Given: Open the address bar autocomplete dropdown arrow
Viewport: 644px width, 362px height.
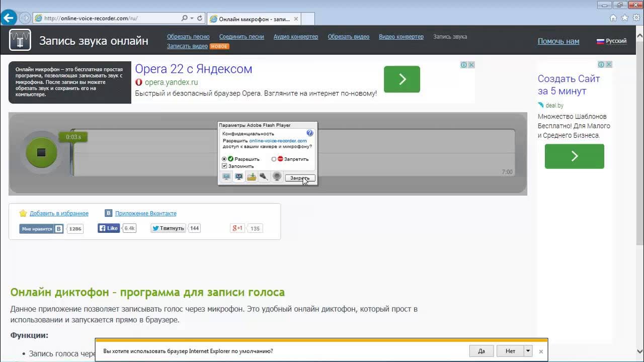Looking at the screenshot, I should pos(192,18).
